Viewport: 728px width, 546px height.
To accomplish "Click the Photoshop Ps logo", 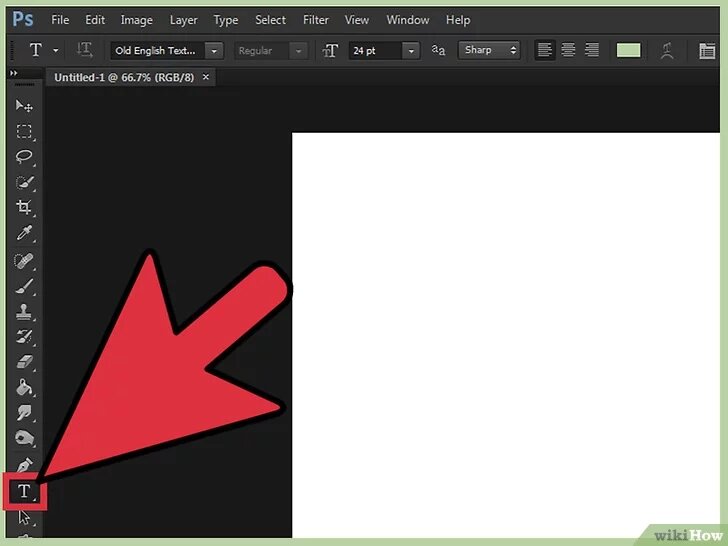I will click(x=23, y=20).
